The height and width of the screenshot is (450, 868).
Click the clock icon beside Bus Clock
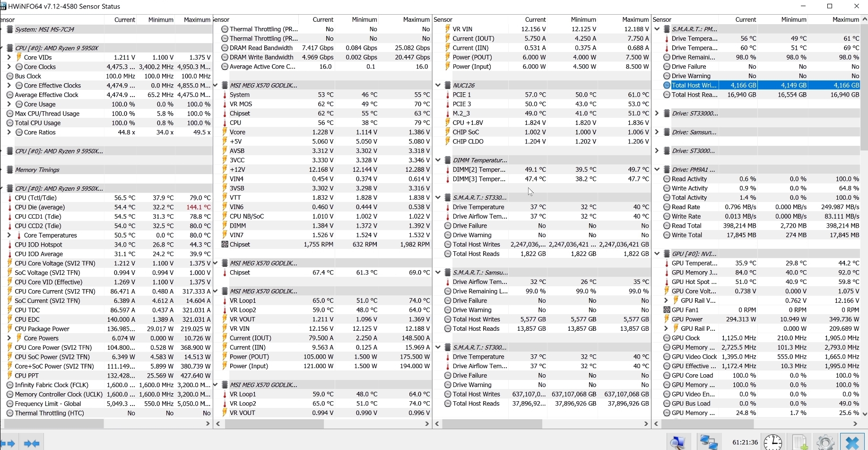pyautogui.click(x=9, y=76)
